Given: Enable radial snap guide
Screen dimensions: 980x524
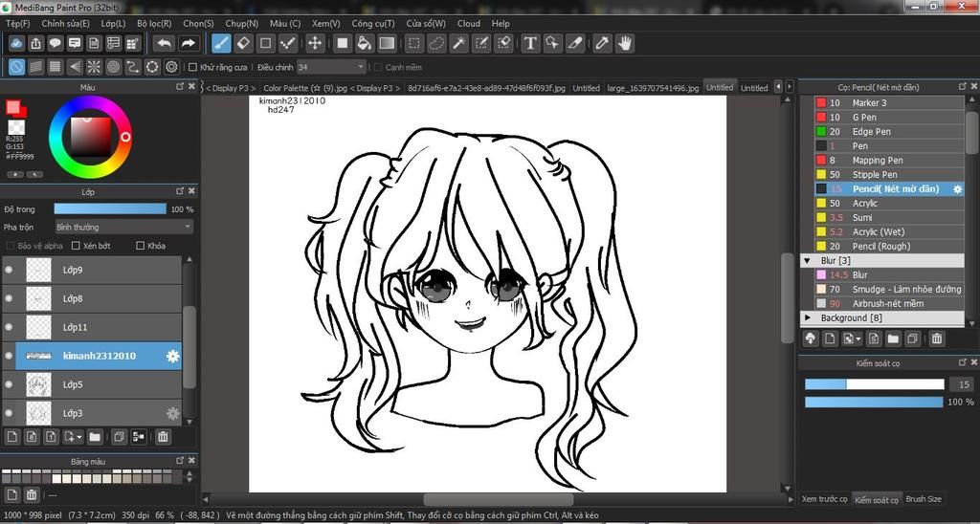Looking at the screenshot, I should tap(94, 67).
